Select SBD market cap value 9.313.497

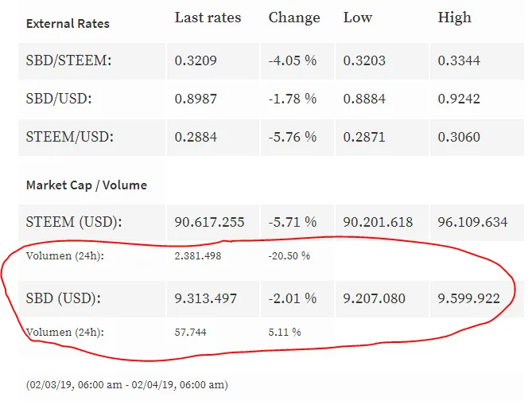pyautogui.click(x=206, y=299)
